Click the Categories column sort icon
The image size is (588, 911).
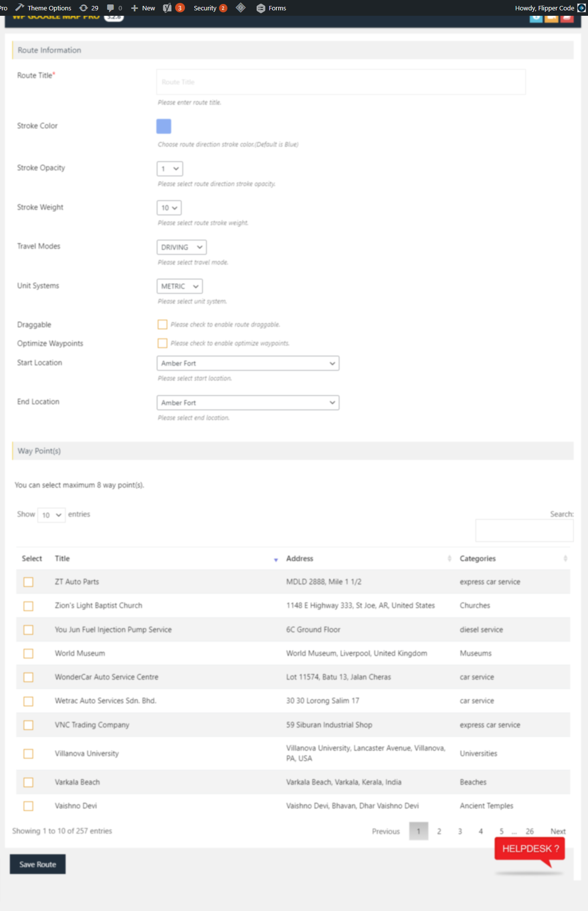point(565,559)
